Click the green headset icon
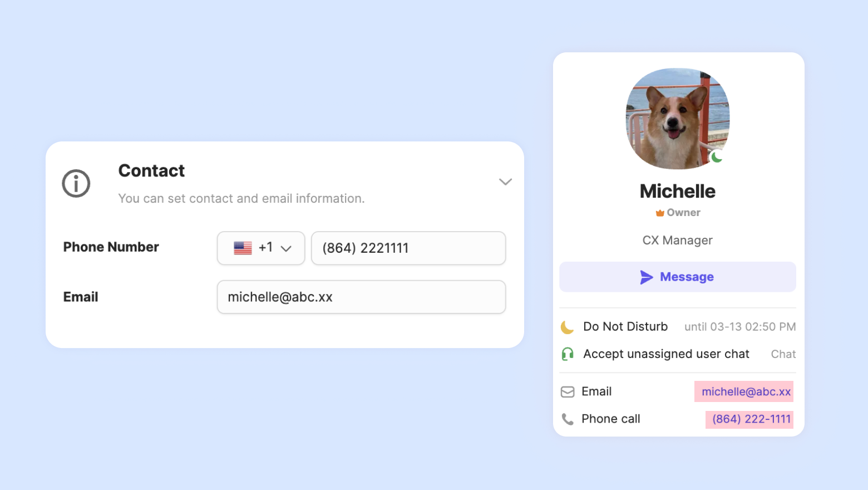 568,354
